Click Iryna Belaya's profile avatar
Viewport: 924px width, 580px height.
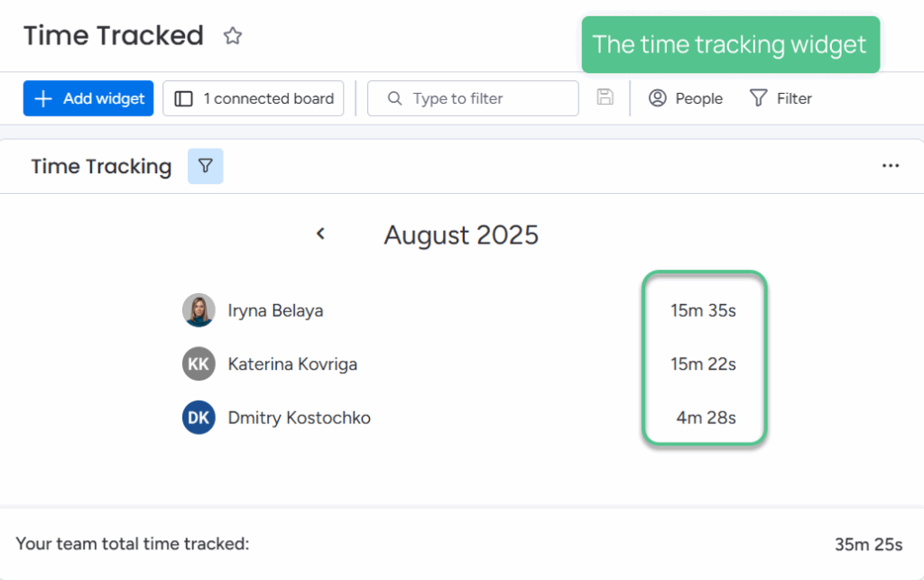coord(199,310)
